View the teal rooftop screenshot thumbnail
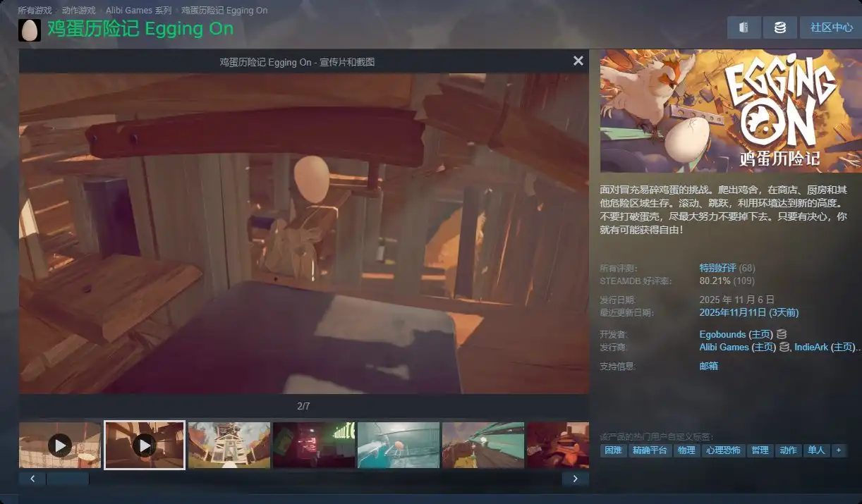Image resolution: width=862 pixels, height=504 pixels. (x=483, y=445)
